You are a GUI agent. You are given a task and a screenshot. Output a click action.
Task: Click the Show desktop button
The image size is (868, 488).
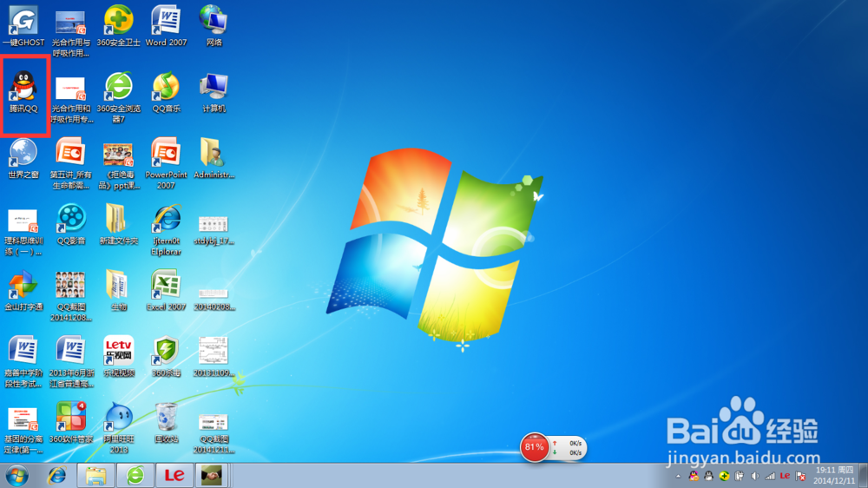(x=863, y=476)
